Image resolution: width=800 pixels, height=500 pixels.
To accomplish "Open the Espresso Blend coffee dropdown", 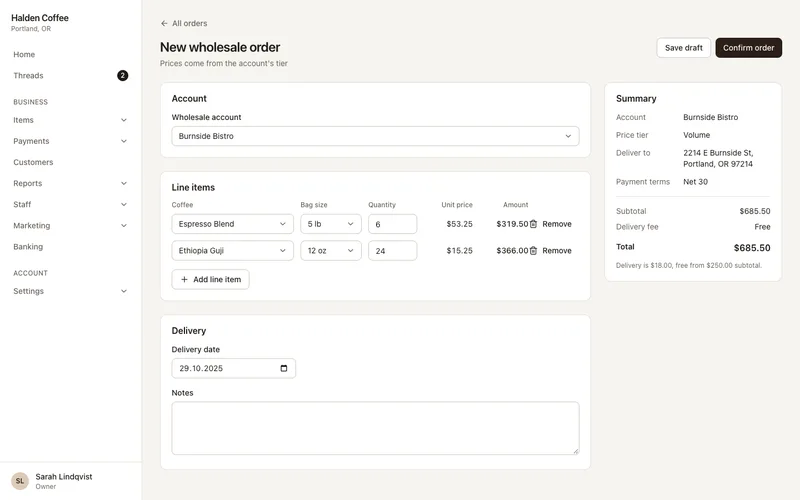I will coord(232,224).
